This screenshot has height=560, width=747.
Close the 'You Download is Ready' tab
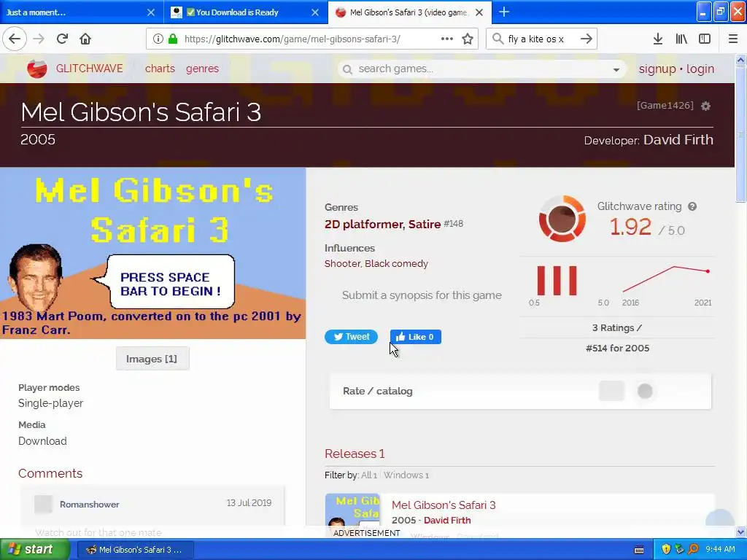tap(315, 12)
